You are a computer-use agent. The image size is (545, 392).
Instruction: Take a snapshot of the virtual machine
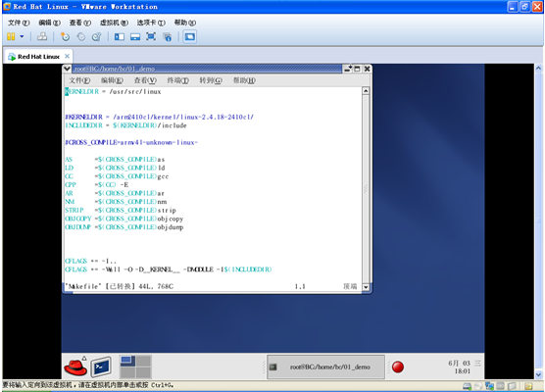coord(65,36)
